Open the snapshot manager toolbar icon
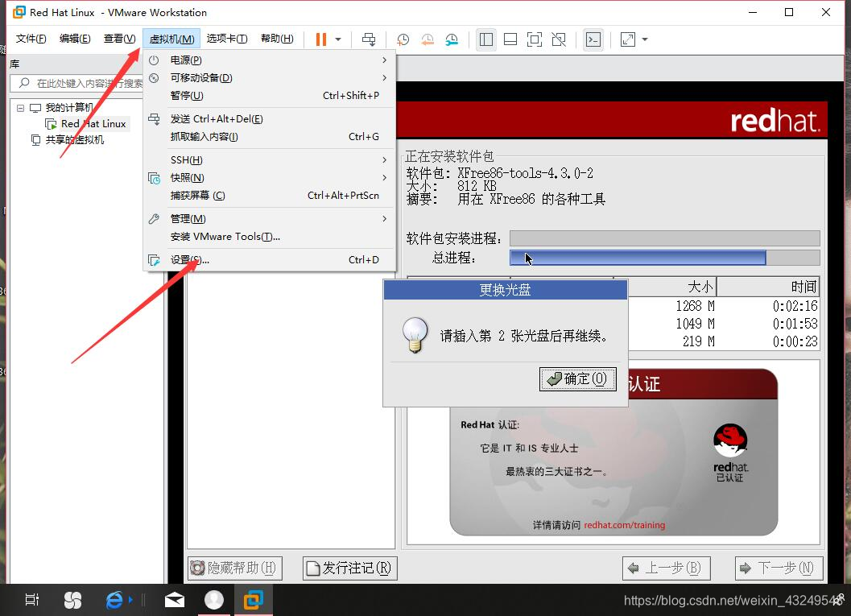851x616 pixels. tap(452, 39)
